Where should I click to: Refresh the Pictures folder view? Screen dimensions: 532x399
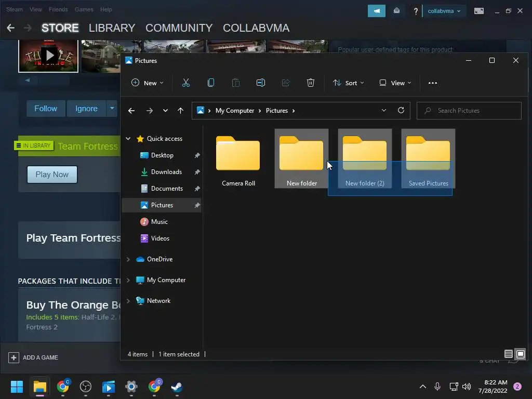tap(401, 110)
